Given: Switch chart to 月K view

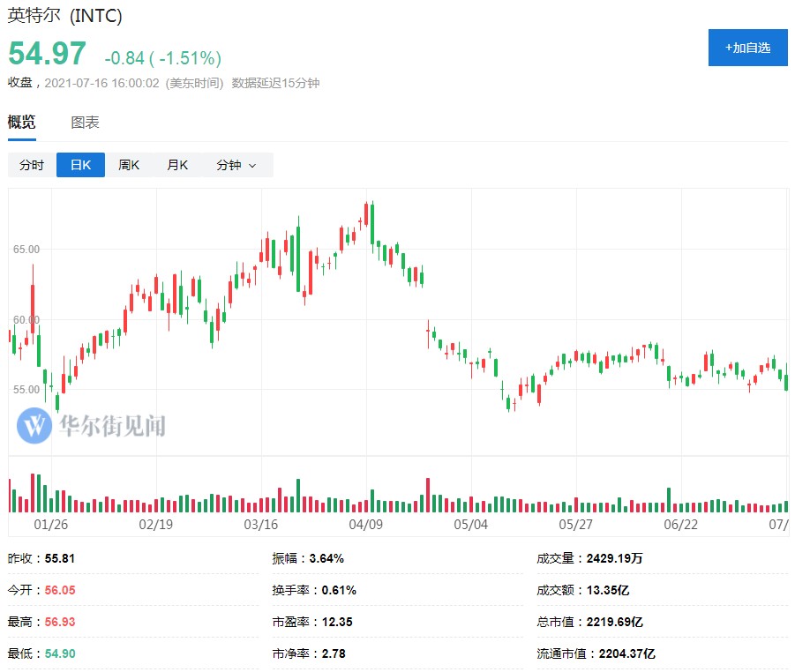Looking at the screenshot, I should pos(177,165).
